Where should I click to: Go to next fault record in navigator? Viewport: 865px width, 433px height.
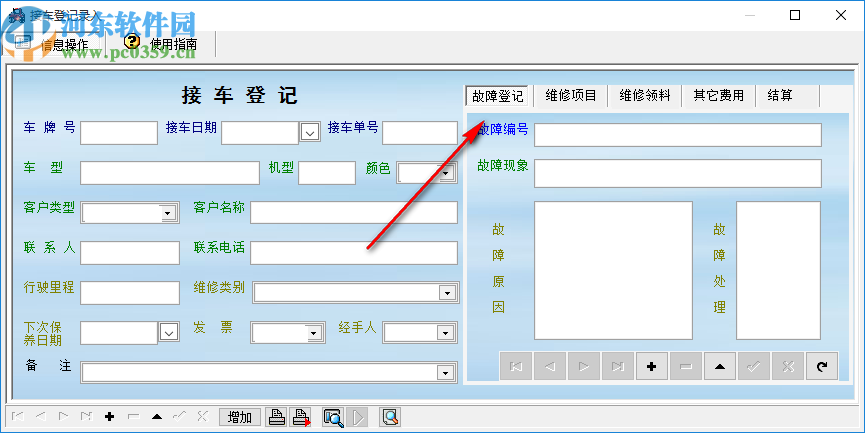(584, 366)
